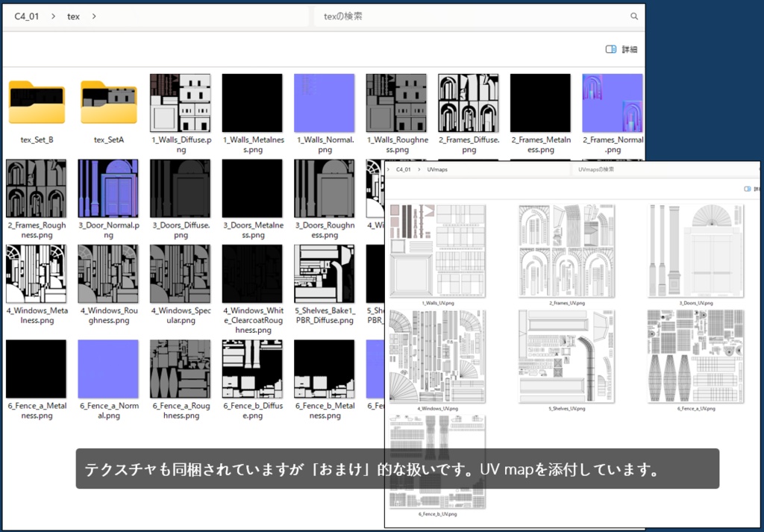This screenshot has height=532, width=764.
Task: Select 1_Walls_UV.png in UVmaps window
Action: [x=437, y=251]
